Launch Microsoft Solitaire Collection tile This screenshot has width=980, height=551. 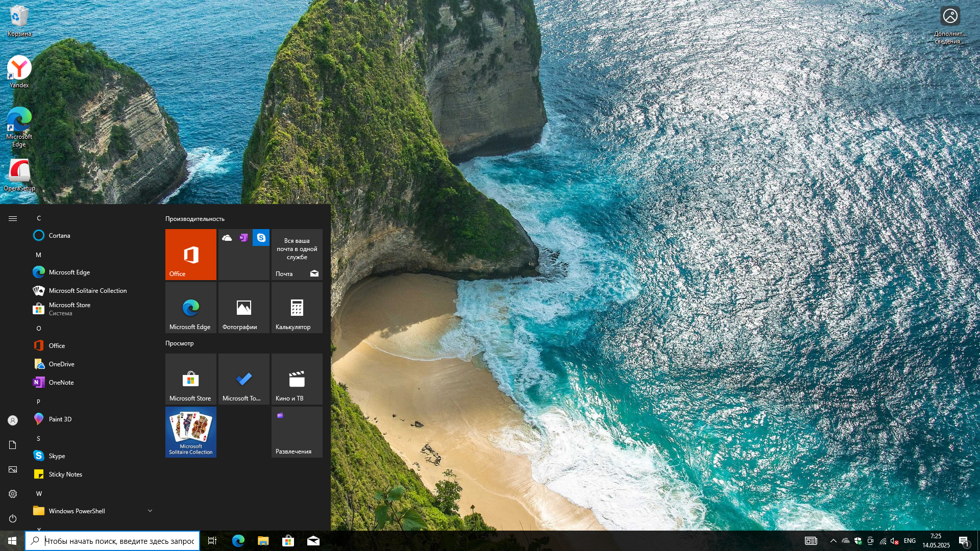coord(190,432)
